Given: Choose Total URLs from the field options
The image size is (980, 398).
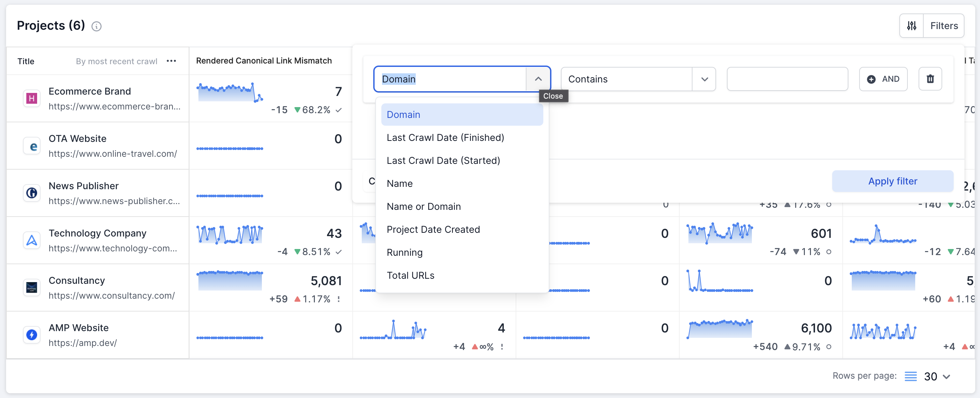Looking at the screenshot, I should tap(410, 275).
